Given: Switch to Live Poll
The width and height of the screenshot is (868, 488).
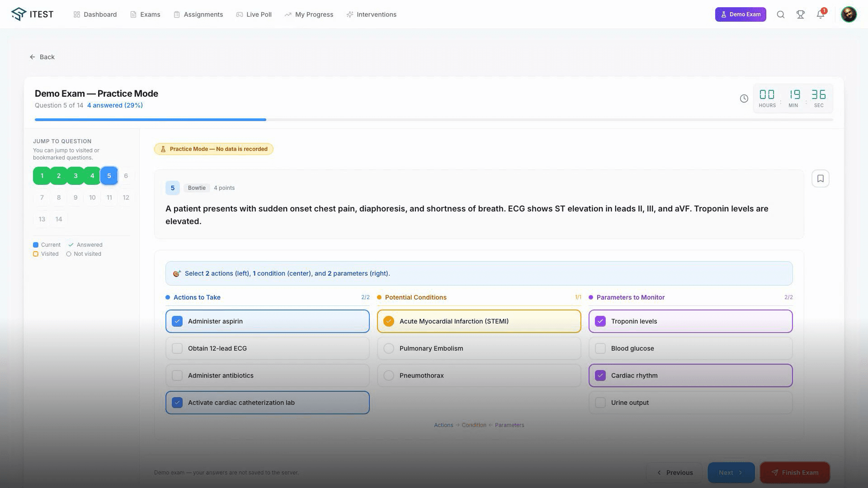Looking at the screenshot, I should tap(254, 14).
